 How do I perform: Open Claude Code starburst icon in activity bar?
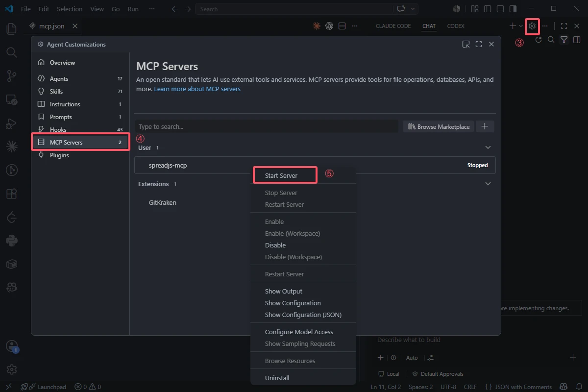click(11, 146)
